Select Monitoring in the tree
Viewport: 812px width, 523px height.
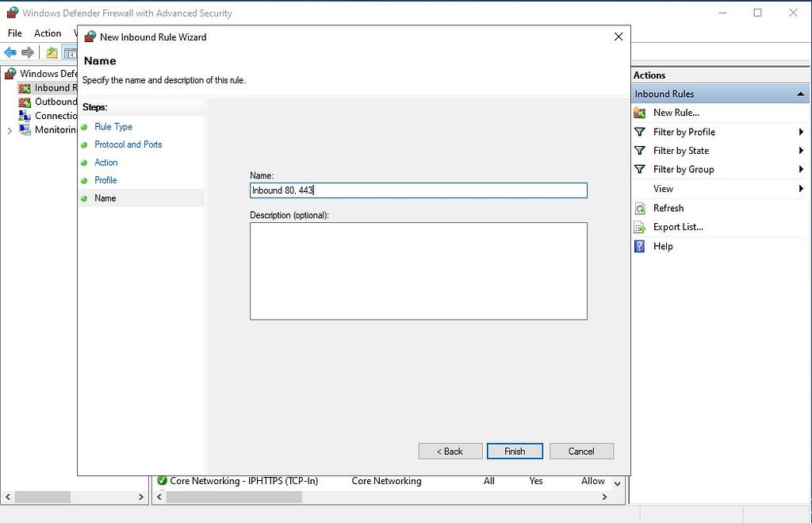(x=56, y=129)
